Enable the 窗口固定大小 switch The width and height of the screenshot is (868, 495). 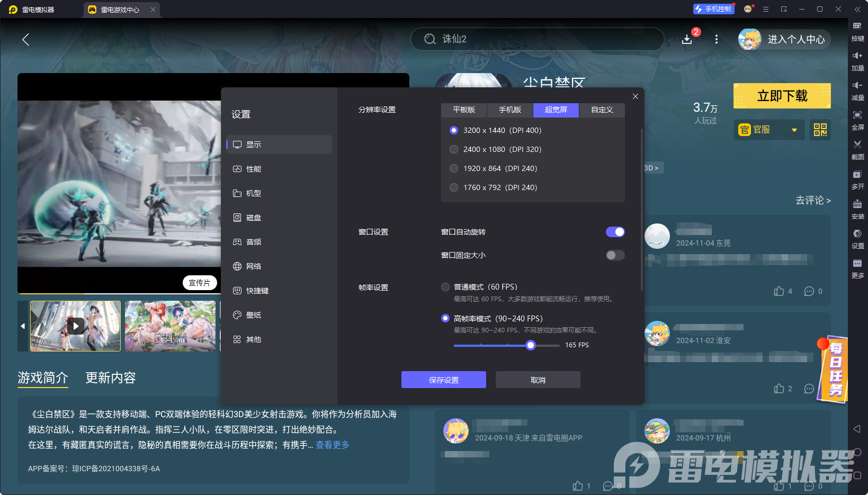tap(615, 255)
